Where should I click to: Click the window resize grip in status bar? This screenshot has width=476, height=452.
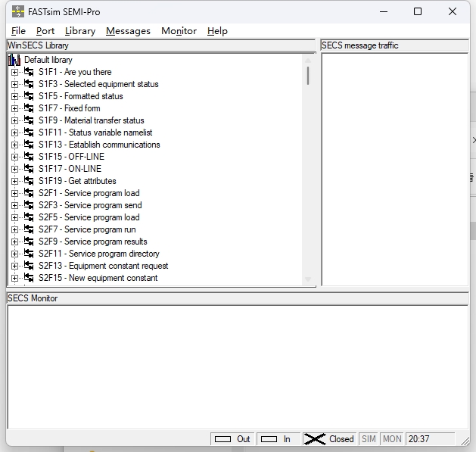[465, 441]
